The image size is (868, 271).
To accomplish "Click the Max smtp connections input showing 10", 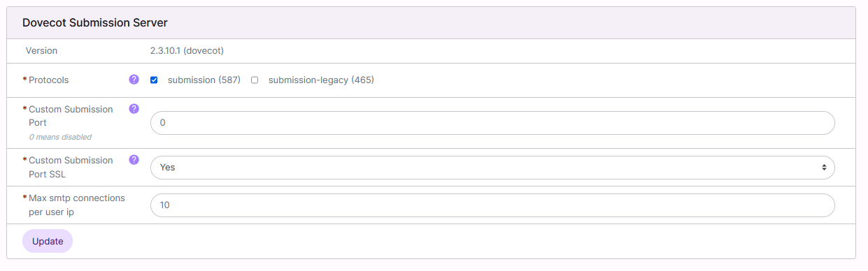I will pos(492,205).
